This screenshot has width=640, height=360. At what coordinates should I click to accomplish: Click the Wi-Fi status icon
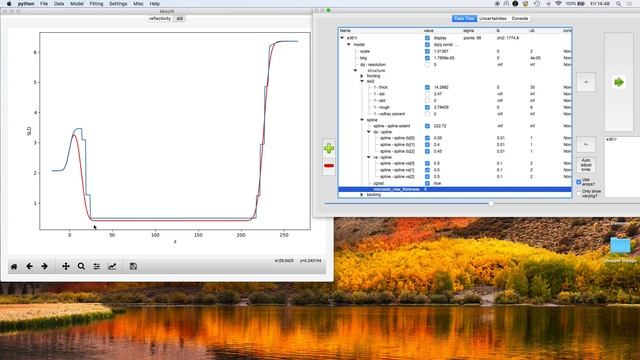(x=558, y=4)
